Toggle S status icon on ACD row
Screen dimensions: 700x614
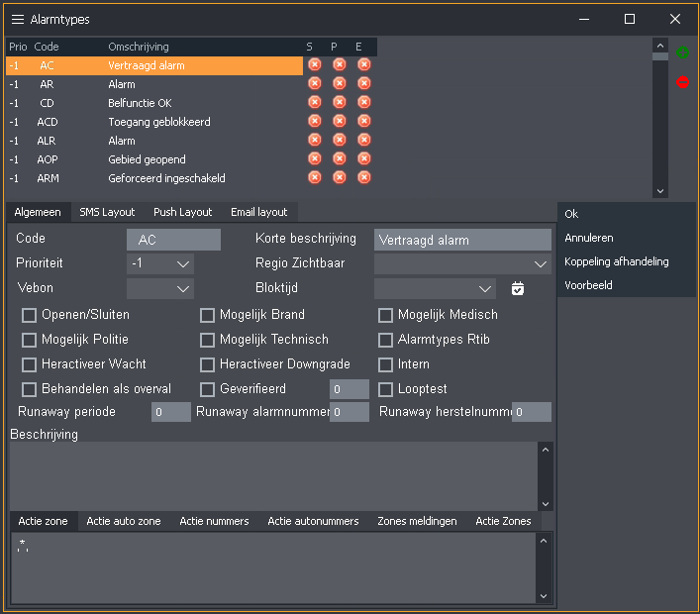coord(315,121)
